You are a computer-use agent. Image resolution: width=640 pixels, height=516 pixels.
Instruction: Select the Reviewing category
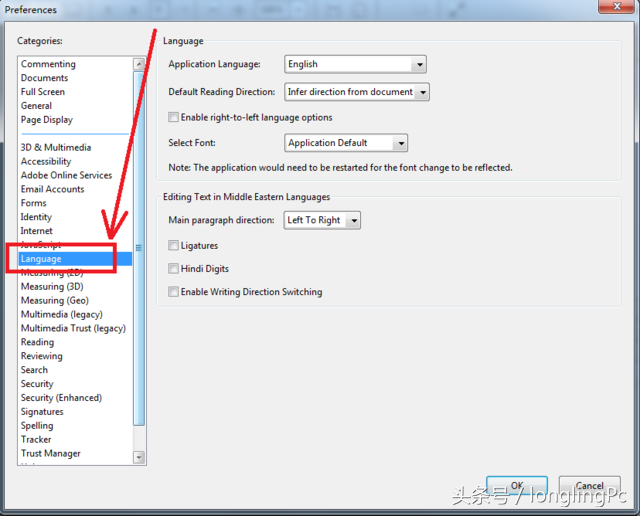42,356
